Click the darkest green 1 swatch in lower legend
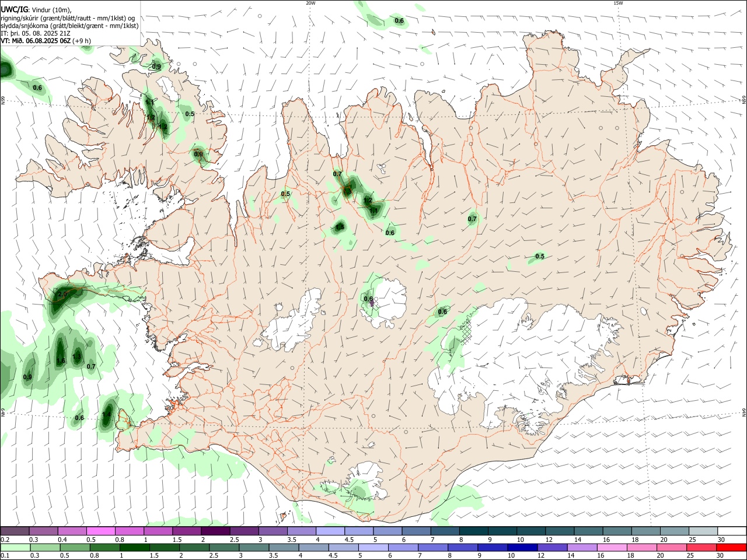The height and width of the screenshot is (560, 747). [x=135, y=548]
